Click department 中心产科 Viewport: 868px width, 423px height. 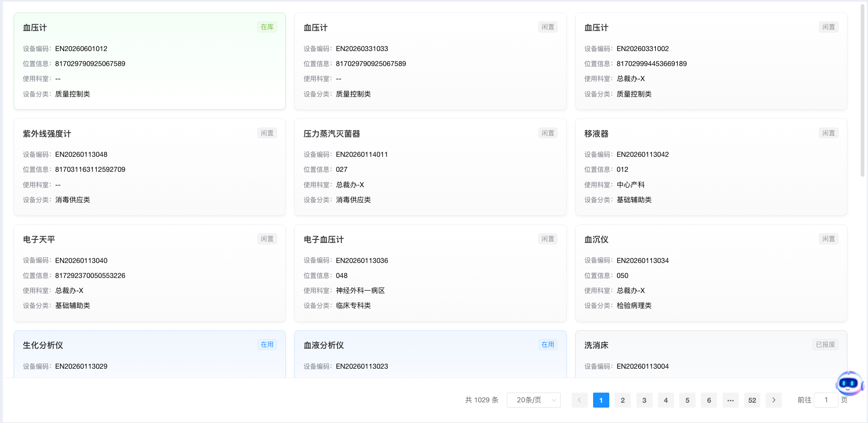tap(630, 185)
